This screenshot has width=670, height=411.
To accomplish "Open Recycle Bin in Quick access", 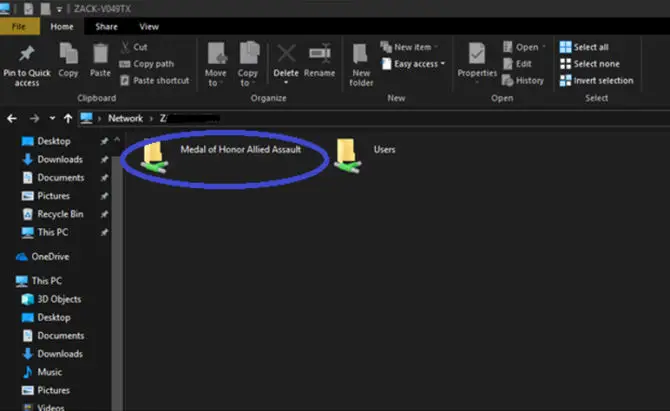I will [52, 214].
